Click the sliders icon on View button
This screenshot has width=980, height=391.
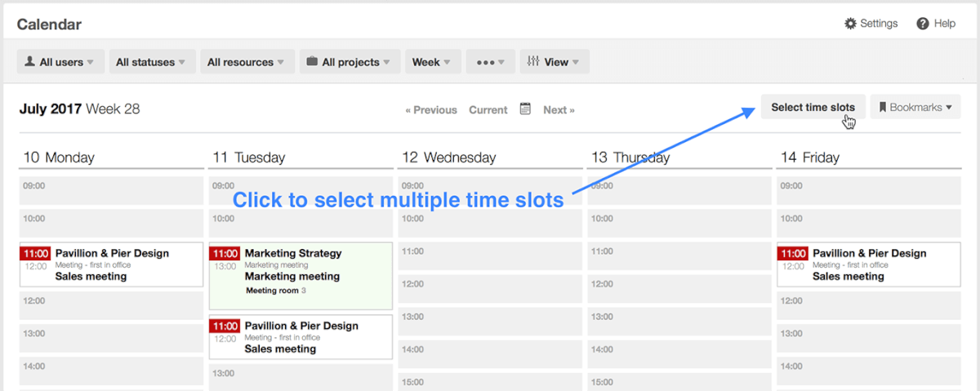pyautogui.click(x=533, y=61)
